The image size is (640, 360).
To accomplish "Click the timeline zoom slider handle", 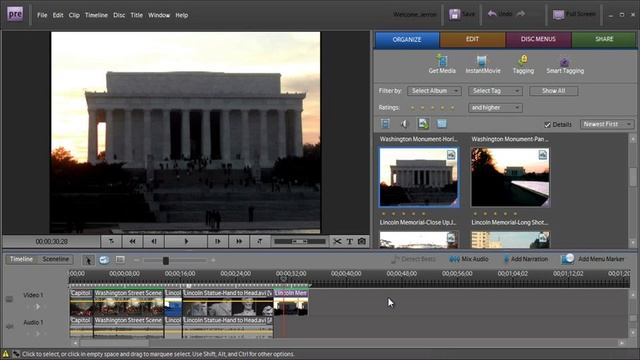I will point(166,260).
